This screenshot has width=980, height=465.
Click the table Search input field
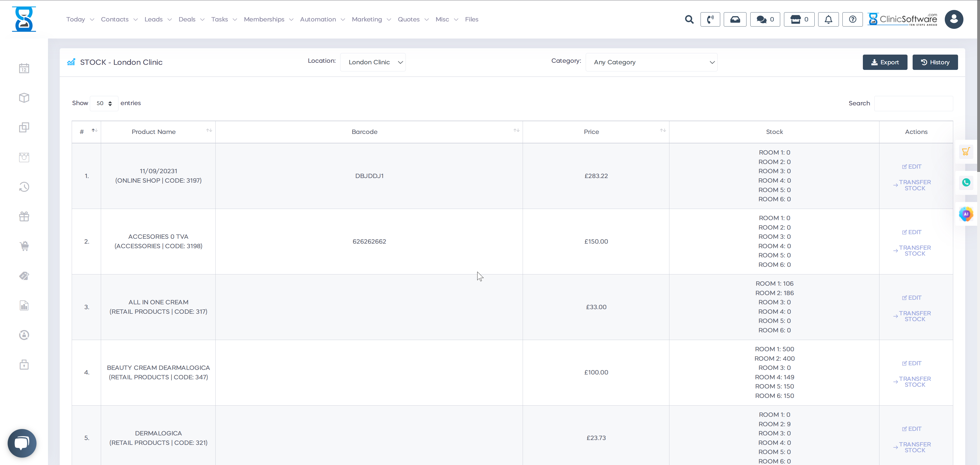(x=913, y=103)
